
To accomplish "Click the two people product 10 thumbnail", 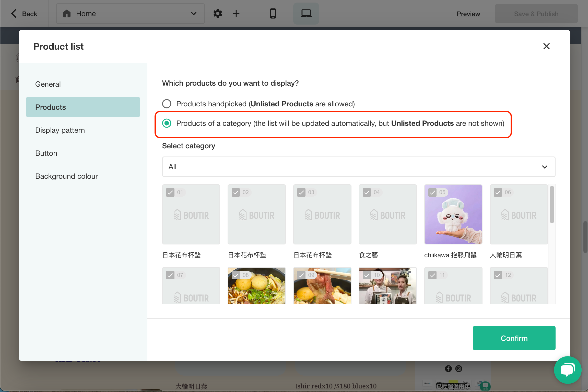I will click(388, 286).
